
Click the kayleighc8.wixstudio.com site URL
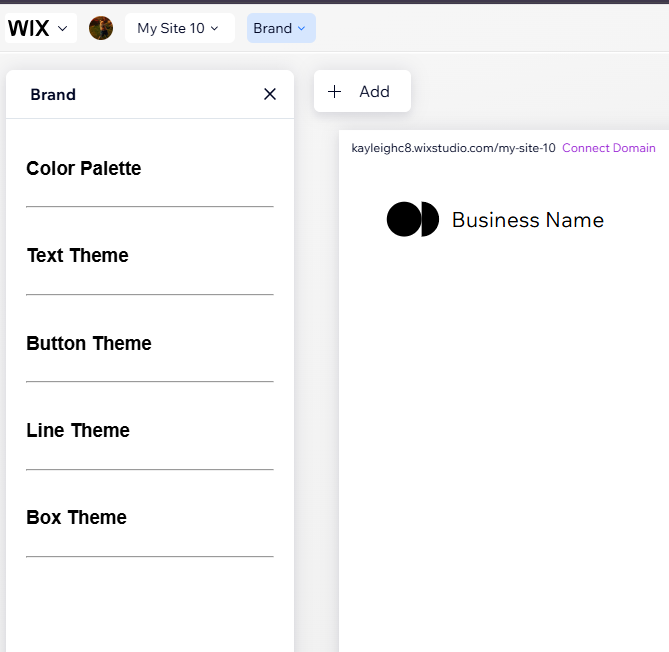coord(453,148)
